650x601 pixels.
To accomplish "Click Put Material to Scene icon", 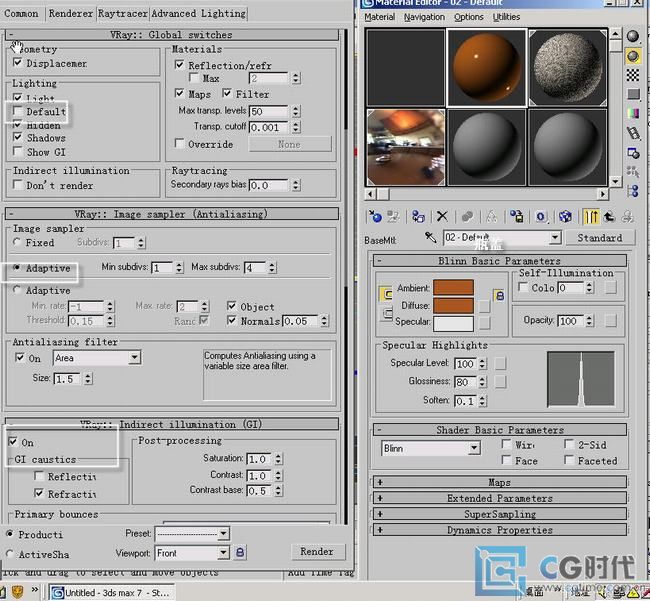I will (x=393, y=216).
